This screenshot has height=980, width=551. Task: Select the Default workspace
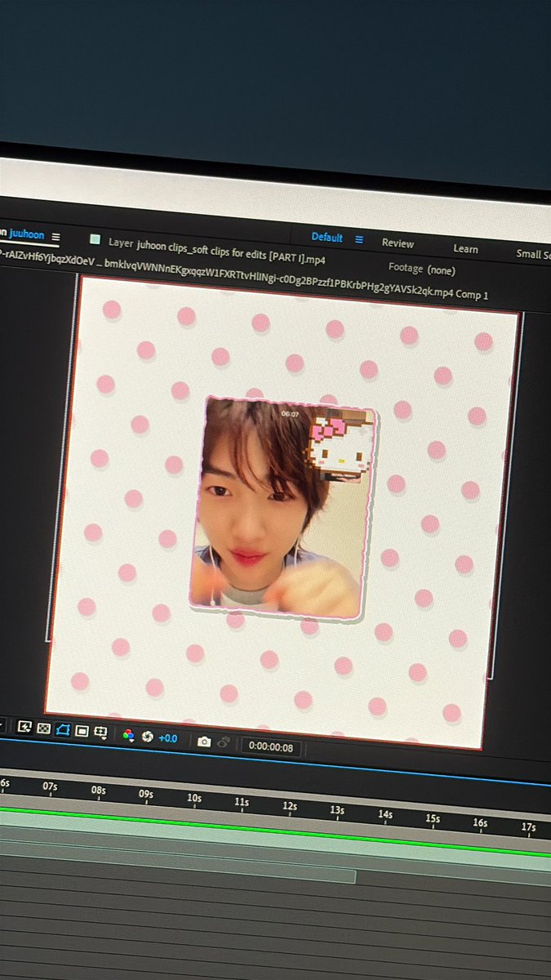327,238
